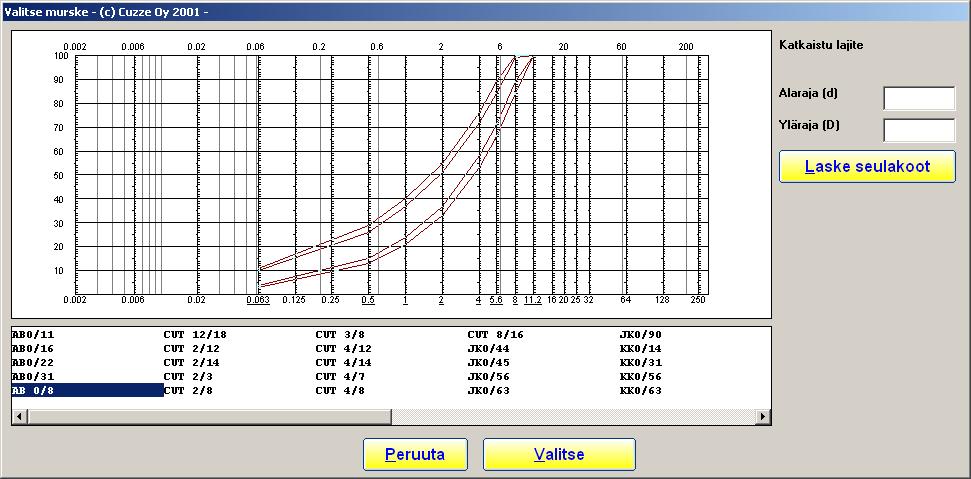Focus the Yläraja (D) input field
The width and height of the screenshot is (971, 479).
[x=919, y=130]
